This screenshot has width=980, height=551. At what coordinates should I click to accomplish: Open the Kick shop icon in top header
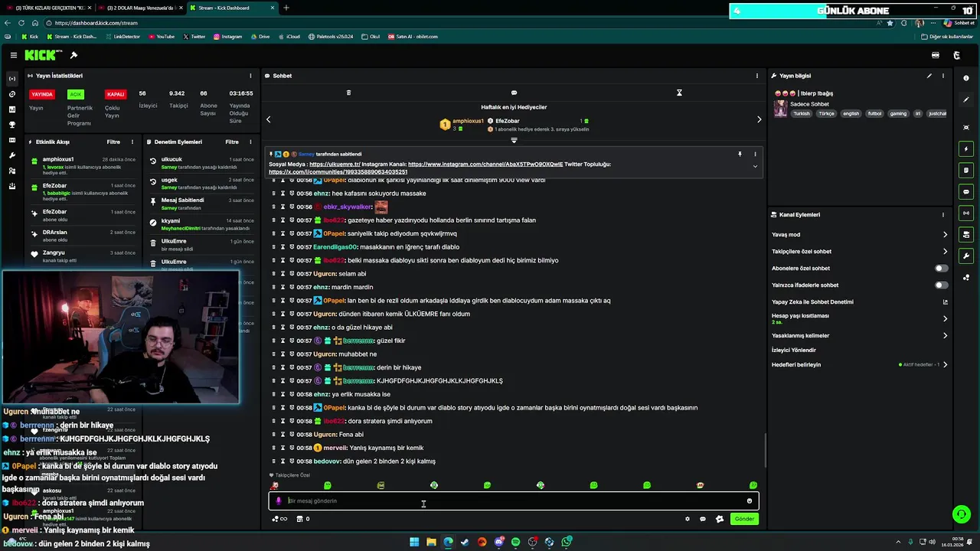coord(935,55)
